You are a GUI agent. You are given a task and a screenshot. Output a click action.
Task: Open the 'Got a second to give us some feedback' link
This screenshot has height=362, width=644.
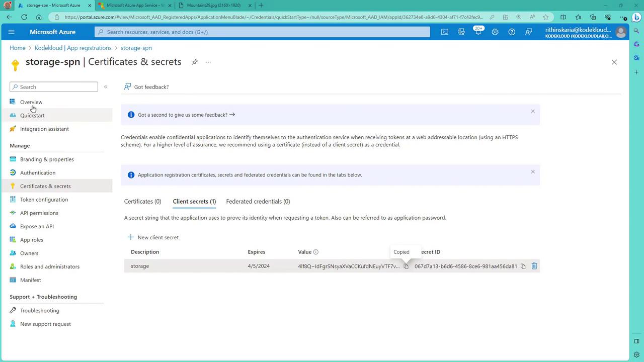point(186,115)
